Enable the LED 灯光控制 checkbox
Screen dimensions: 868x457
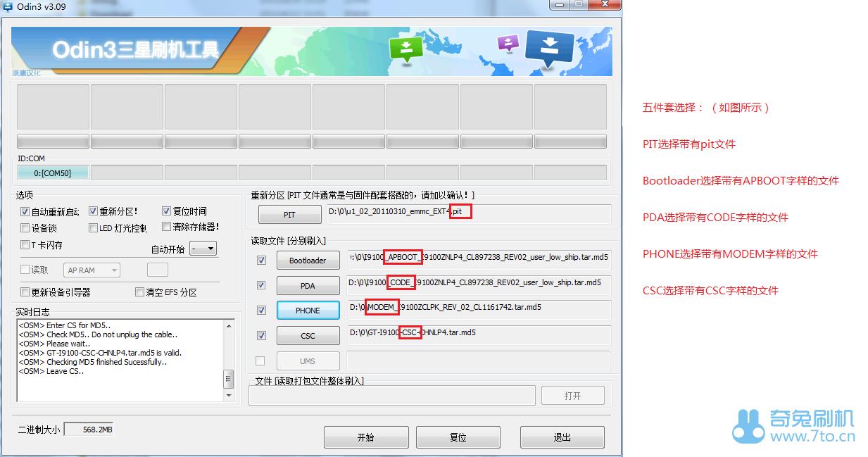(x=94, y=228)
